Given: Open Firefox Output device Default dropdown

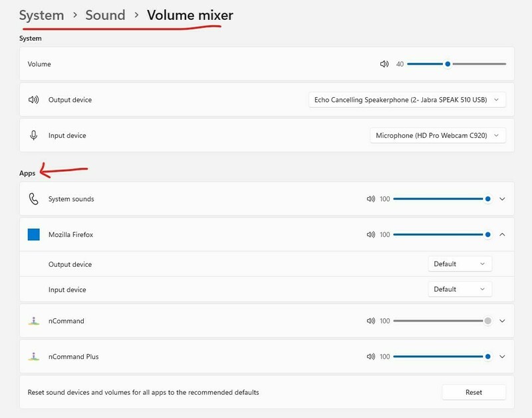Looking at the screenshot, I should click(x=460, y=264).
